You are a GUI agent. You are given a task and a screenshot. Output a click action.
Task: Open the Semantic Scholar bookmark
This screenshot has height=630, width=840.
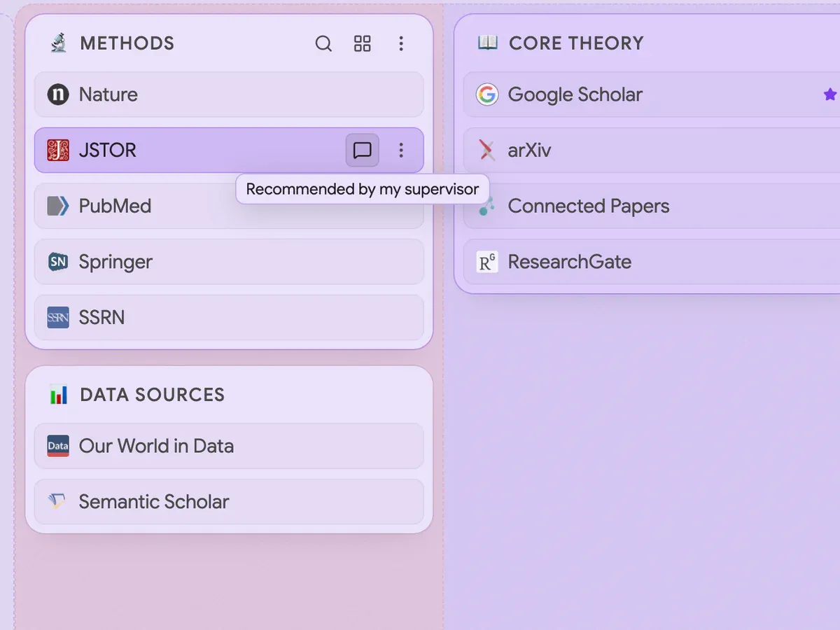[229, 501]
